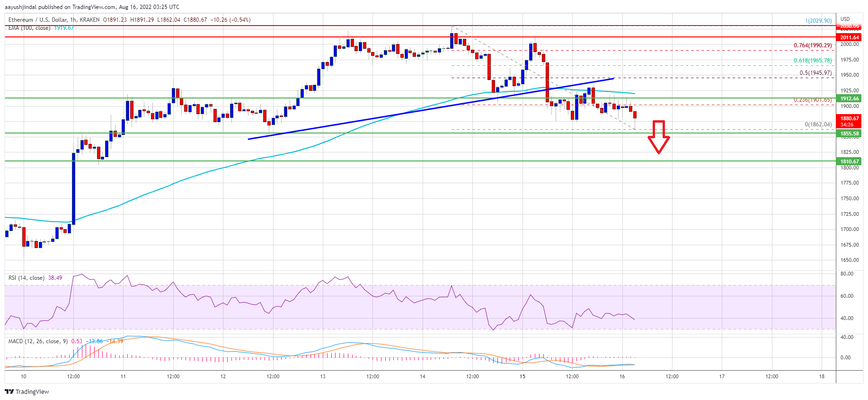Click the 0.5(1945.97) Fibonacci level label
The width and height of the screenshot is (868, 400).
tap(815, 73)
